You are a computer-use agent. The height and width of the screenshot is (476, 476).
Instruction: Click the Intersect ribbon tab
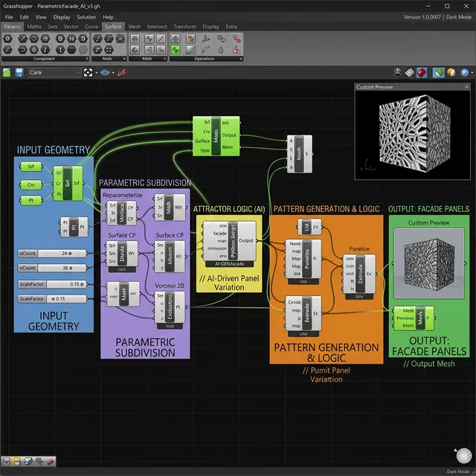coord(157,27)
